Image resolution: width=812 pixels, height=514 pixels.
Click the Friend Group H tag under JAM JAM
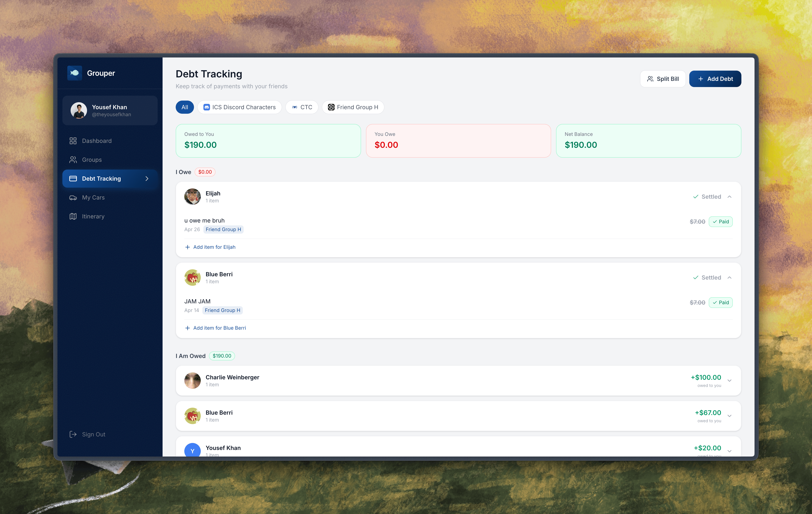point(222,310)
